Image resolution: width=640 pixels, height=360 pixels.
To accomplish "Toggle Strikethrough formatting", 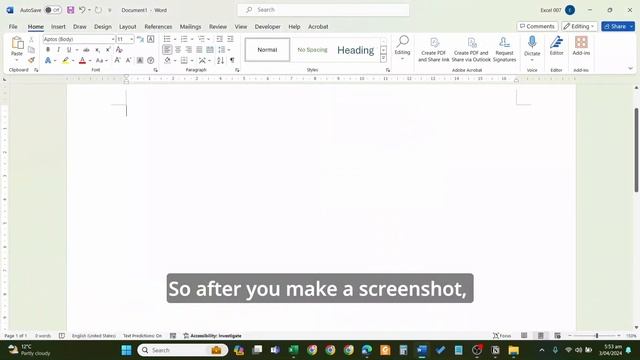I will 86,50.
